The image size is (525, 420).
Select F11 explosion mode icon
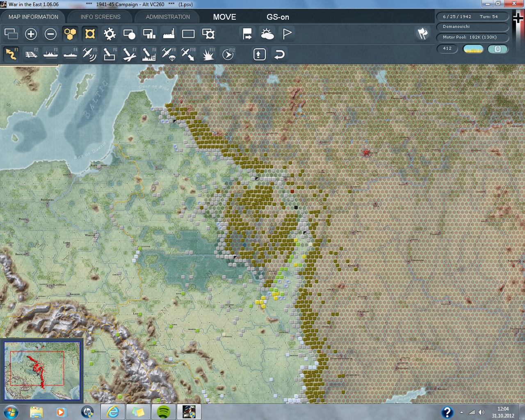click(x=208, y=54)
